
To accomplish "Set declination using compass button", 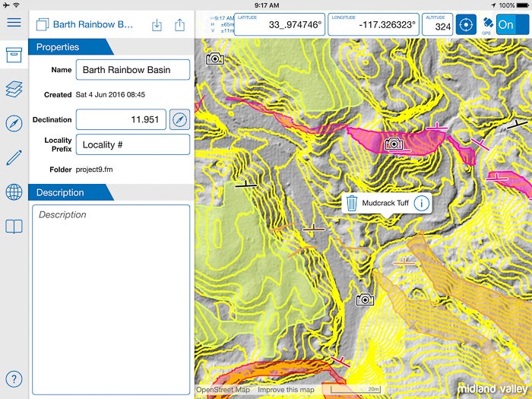I will pyautogui.click(x=179, y=120).
